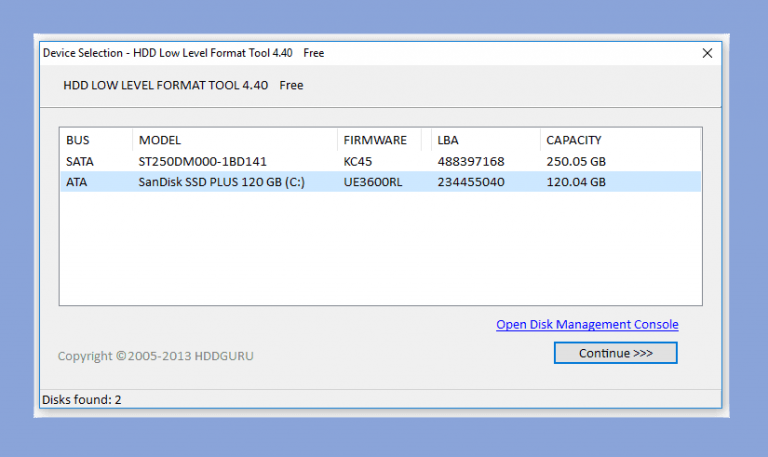Click the ATA bus cell

(76, 182)
